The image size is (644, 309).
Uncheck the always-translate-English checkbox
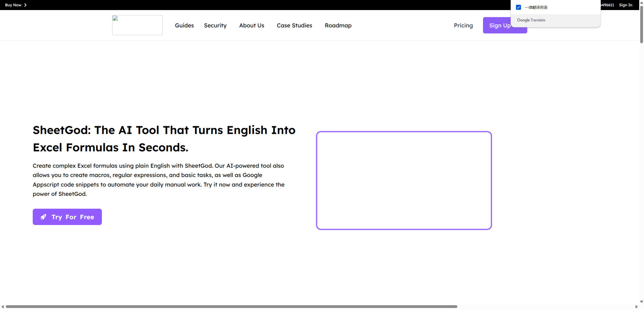tap(519, 7)
